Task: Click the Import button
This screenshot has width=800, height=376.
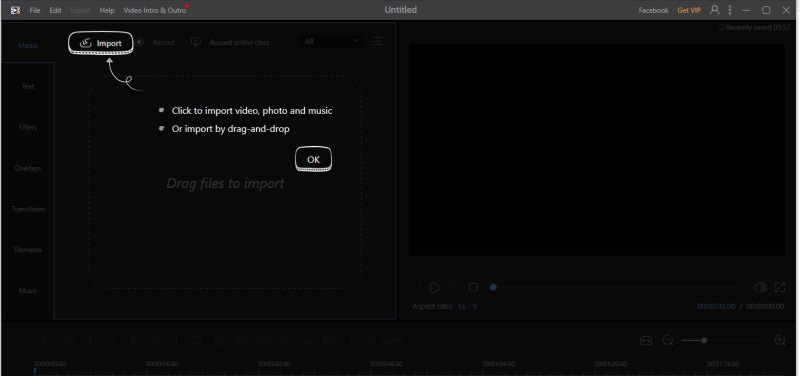Action: [x=101, y=43]
